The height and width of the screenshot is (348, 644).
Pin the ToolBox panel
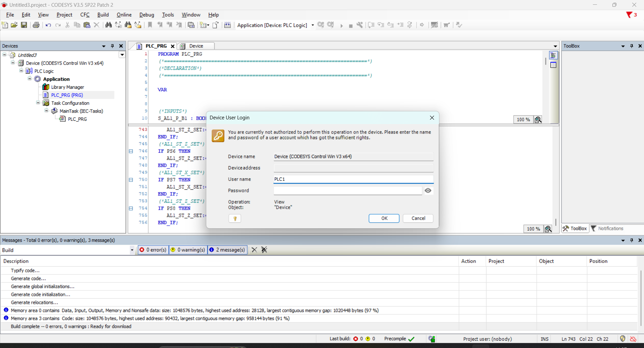tap(632, 46)
